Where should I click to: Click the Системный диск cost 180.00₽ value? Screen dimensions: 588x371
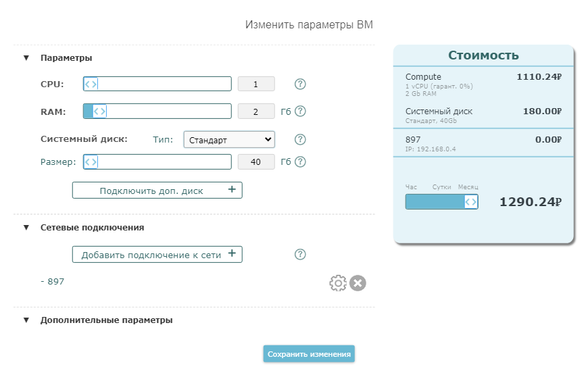(x=542, y=112)
